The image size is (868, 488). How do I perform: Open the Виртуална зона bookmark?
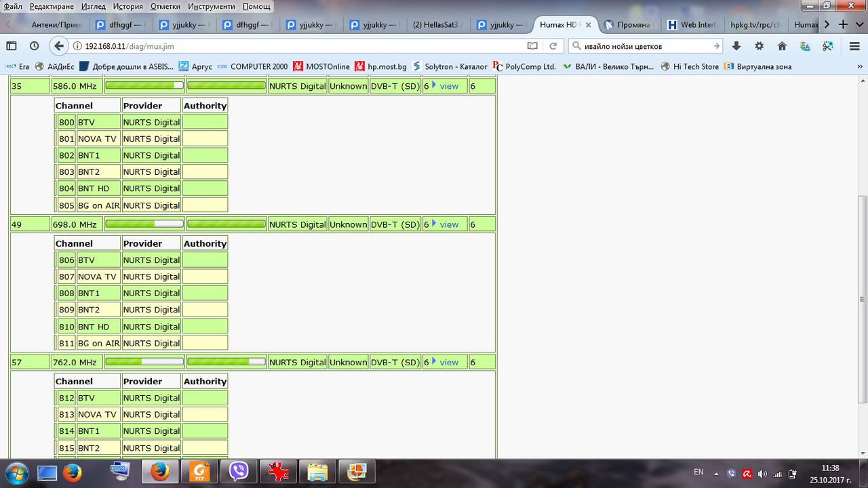click(757, 66)
